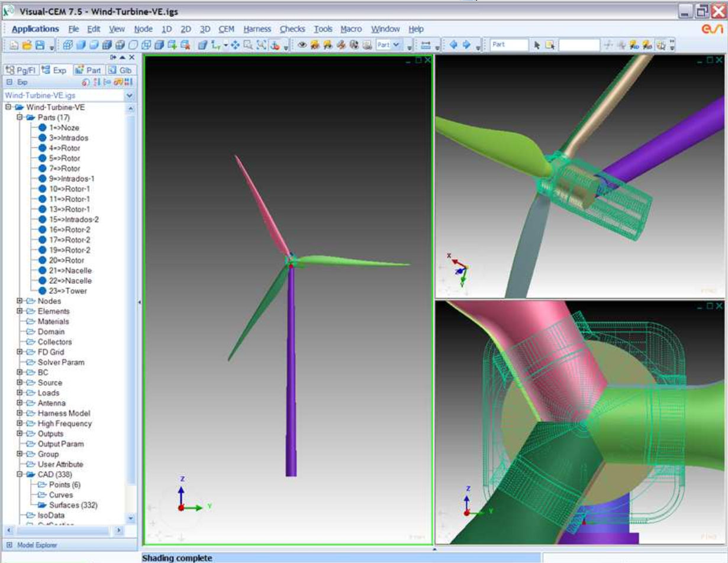Select Points (6) under CAD
The width and height of the screenshot is (728, 563).
coord(65,485)
